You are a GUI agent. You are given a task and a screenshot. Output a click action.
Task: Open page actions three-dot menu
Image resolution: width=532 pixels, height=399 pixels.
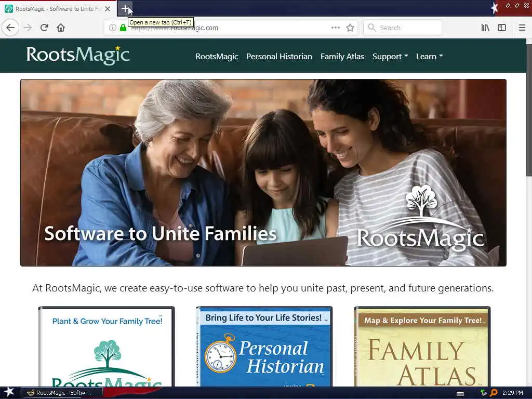[x=335, y=28]
